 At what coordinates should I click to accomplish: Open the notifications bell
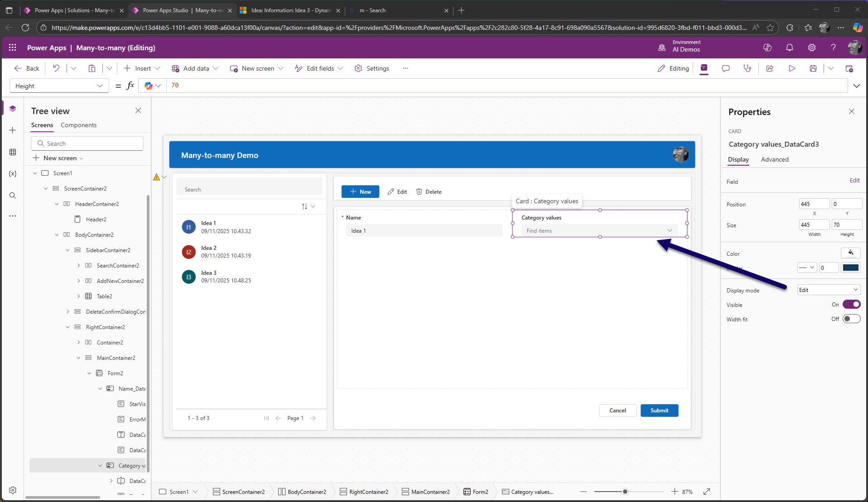789,48
